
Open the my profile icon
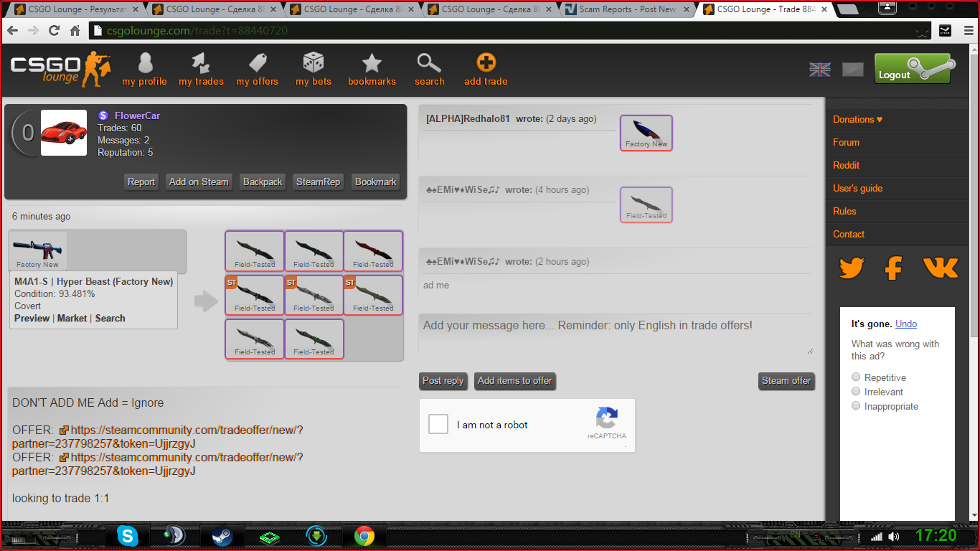click(x=145, y=64)
